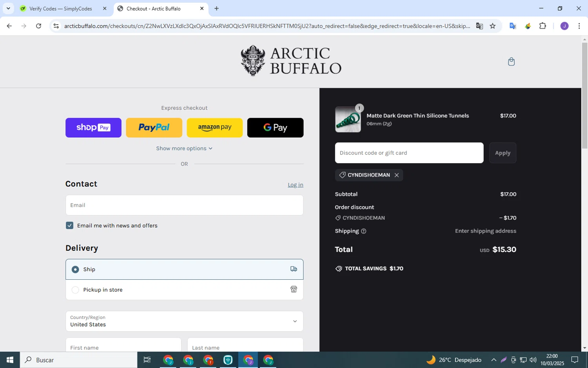This screenshot has height=368, width=588.
Task: Open the Google Translate extension icon
Action: pos(513,26)
